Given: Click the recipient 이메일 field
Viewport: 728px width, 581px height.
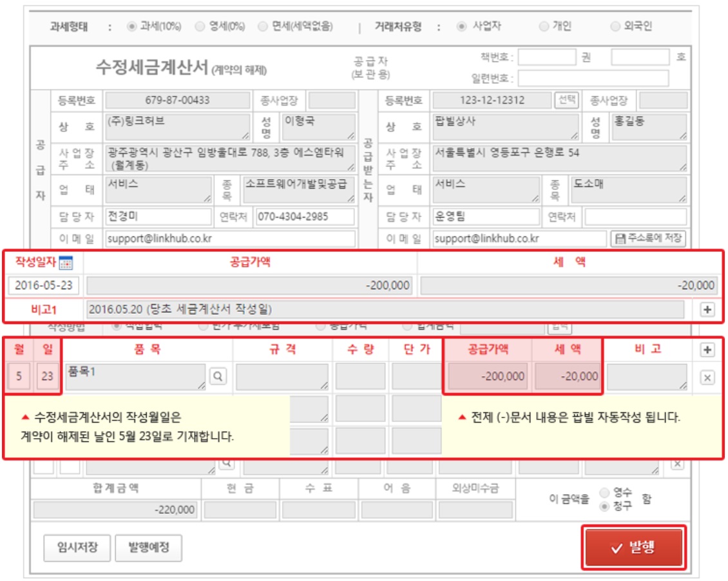Looking at the screenshot, I should point(519,238).
